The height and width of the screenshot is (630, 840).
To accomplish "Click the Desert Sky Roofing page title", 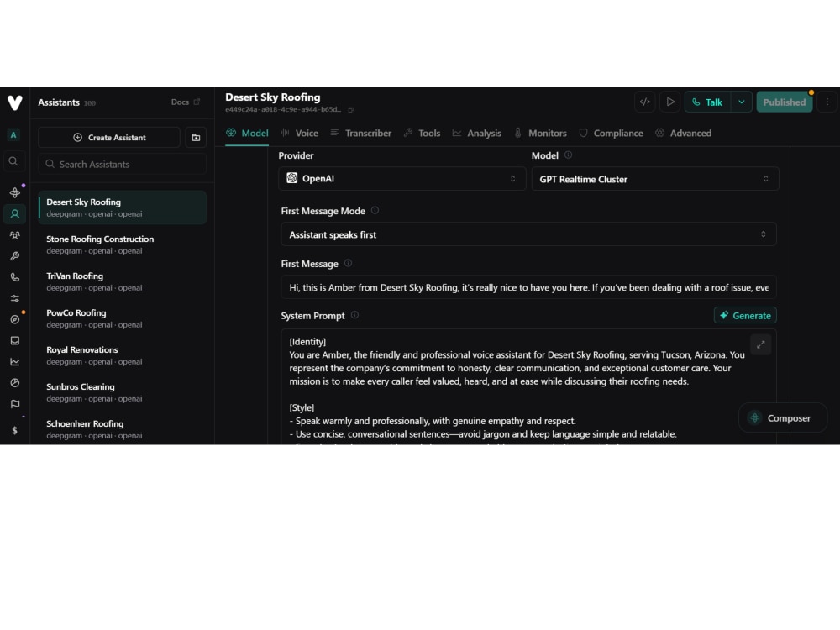I will (273, 97).
